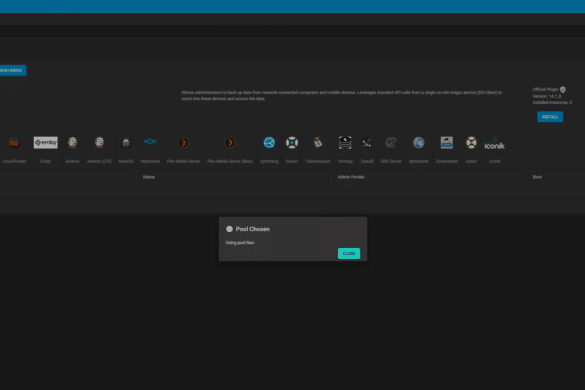
Task: Click the Sonarr plugin icon
Action: pos(292,143)
